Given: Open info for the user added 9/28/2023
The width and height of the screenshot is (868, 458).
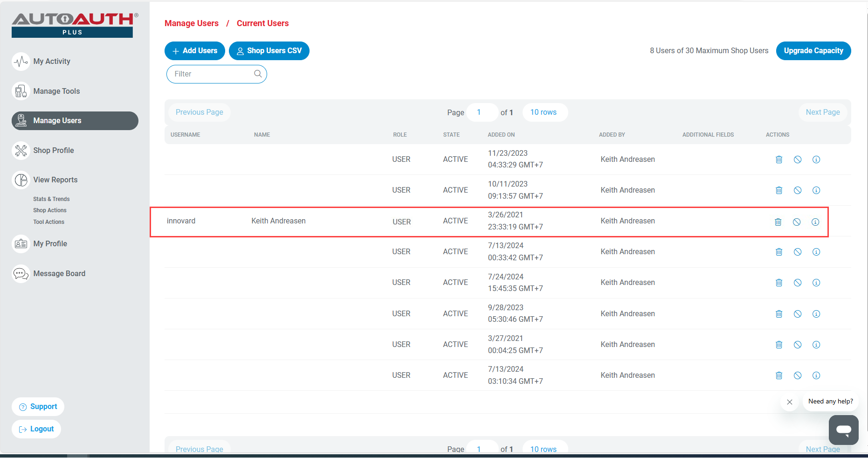Looking at the screenshot, I should [x=816, y=314].
